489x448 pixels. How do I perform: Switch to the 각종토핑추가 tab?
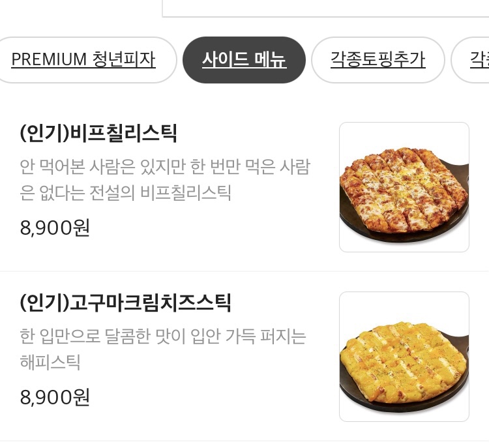click(x=378, y=60)
